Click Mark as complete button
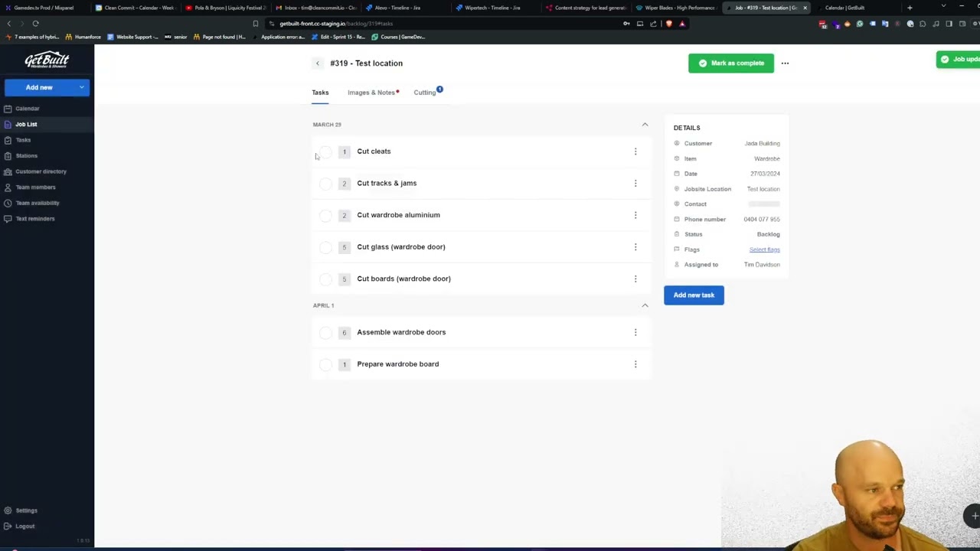 point(731,64)
